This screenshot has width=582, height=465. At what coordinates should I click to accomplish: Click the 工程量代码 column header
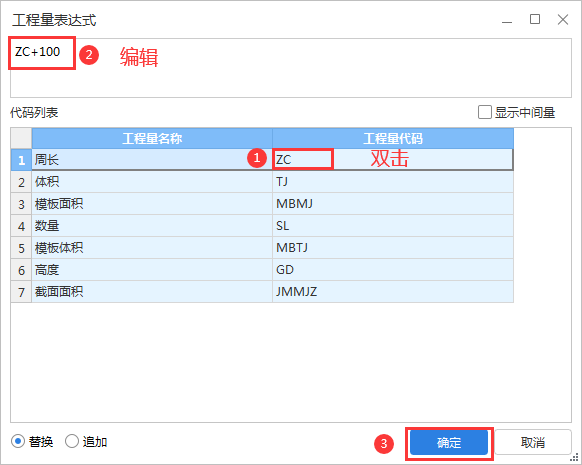393,138
